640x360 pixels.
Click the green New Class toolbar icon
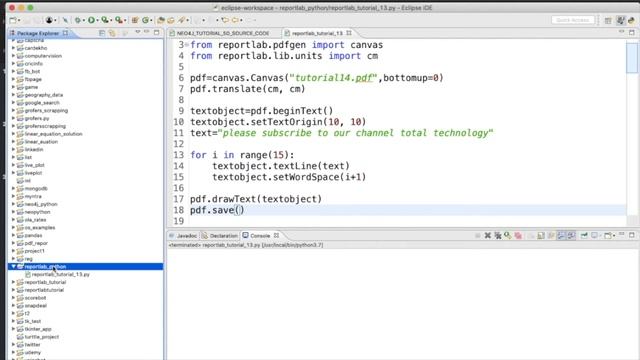[145, 20]
